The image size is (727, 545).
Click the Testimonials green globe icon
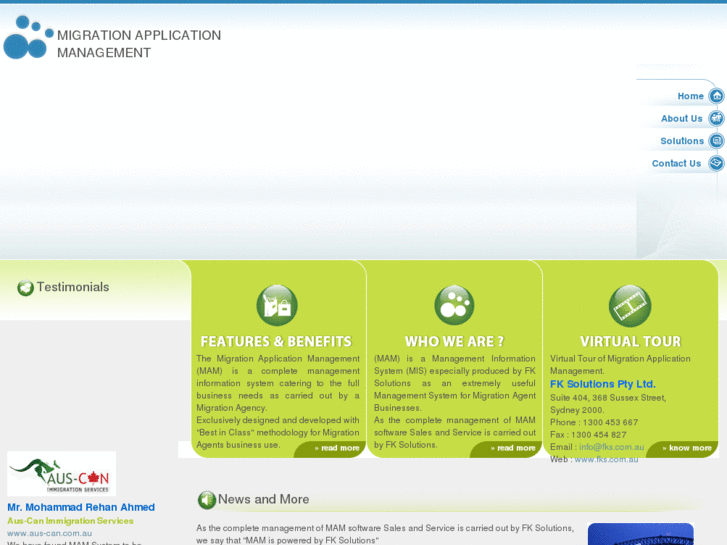26,288
